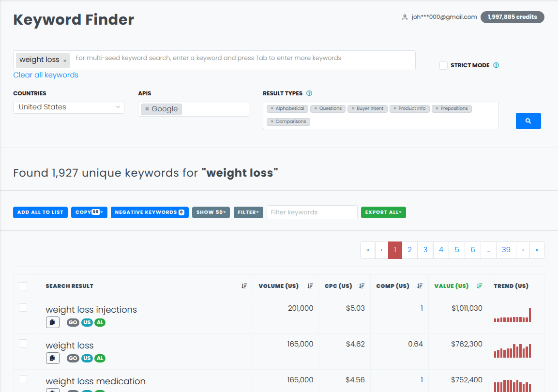Screen dimensions: 558x392
Task: Click the blue magnifier search button
Action: (528, 121)
